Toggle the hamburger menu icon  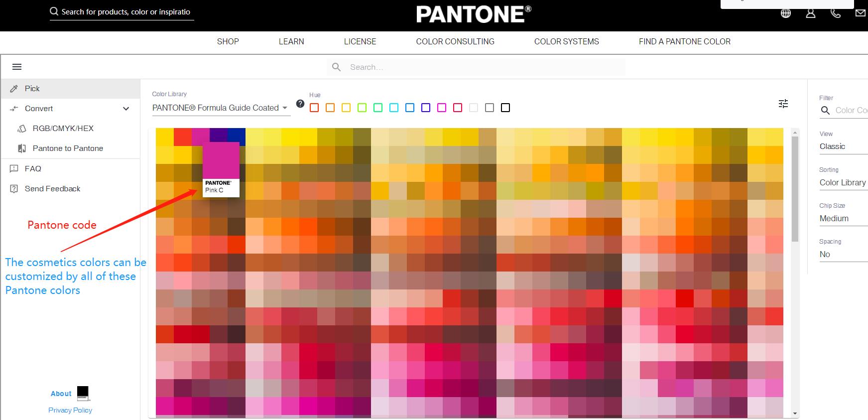(x=17, y=67)
